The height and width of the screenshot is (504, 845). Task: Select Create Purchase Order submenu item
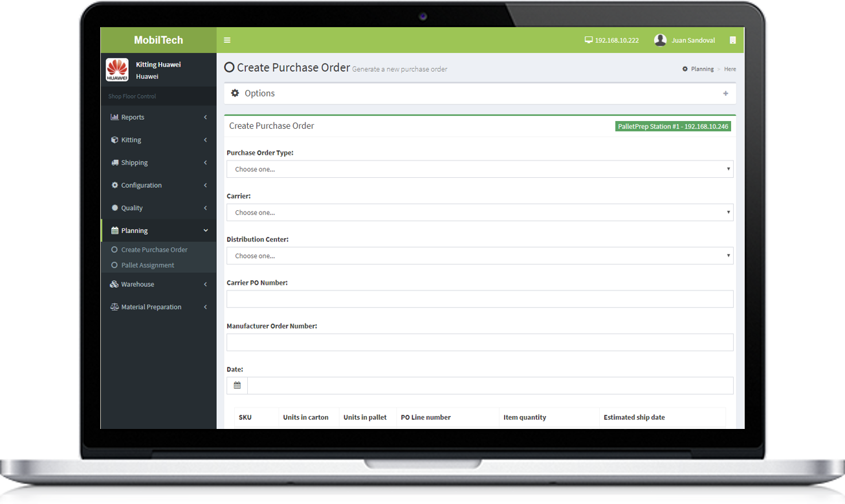154,250
